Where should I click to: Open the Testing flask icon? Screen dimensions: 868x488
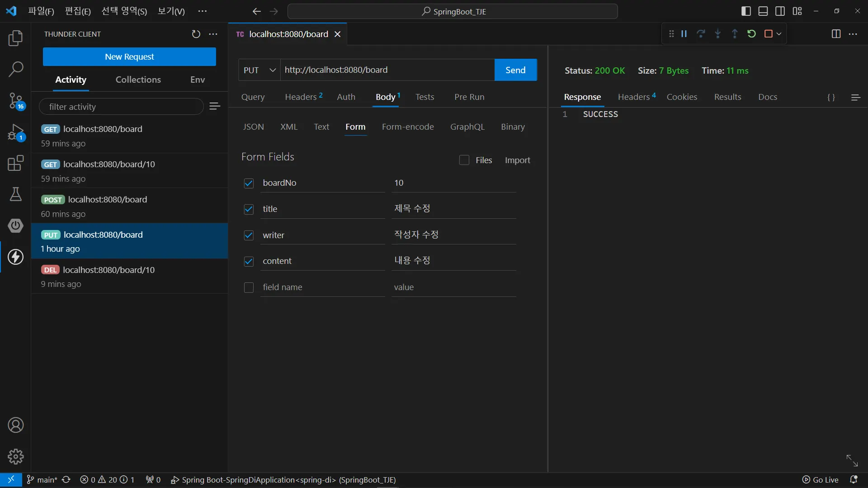pos(15,194)
